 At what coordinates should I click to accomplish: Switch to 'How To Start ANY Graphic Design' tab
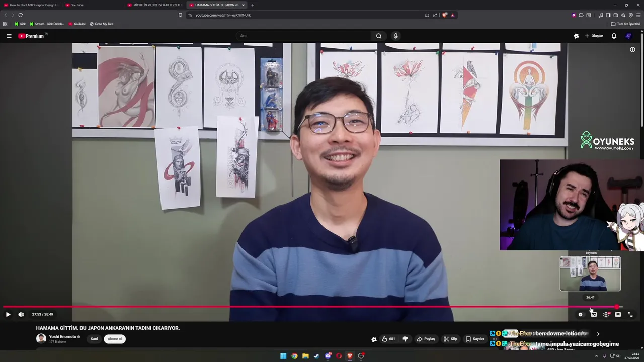coord(32,5)
